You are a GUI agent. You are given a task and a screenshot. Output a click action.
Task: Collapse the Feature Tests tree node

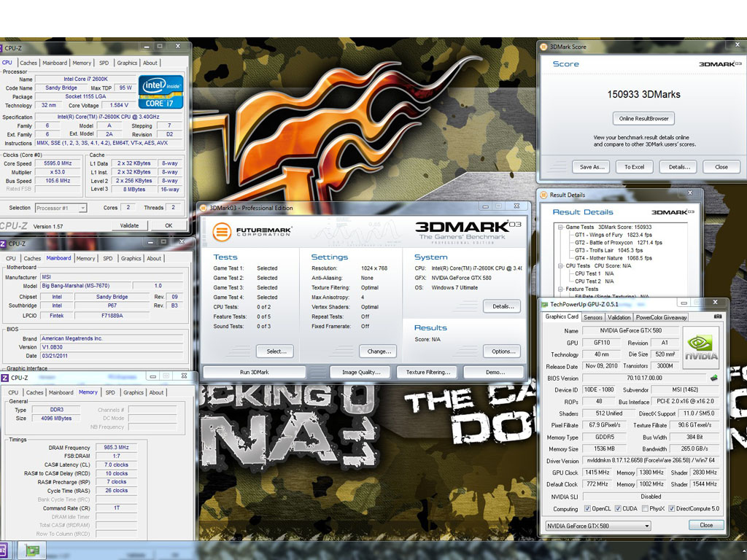(x=561, y=289)
